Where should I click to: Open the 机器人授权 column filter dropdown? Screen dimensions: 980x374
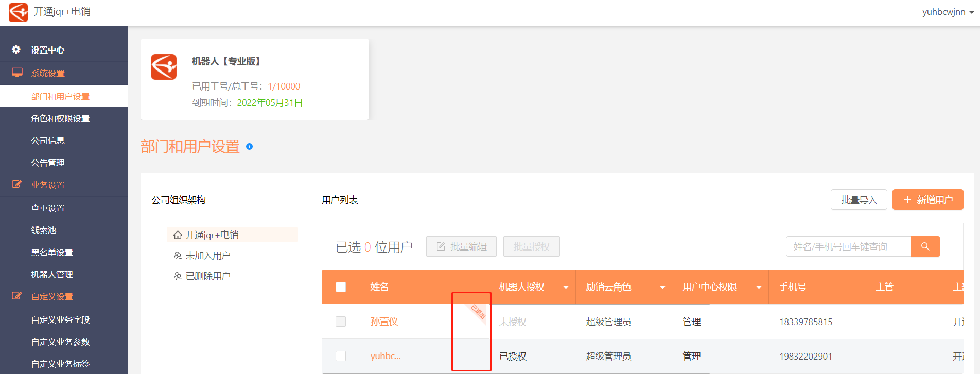pos(566,287)
